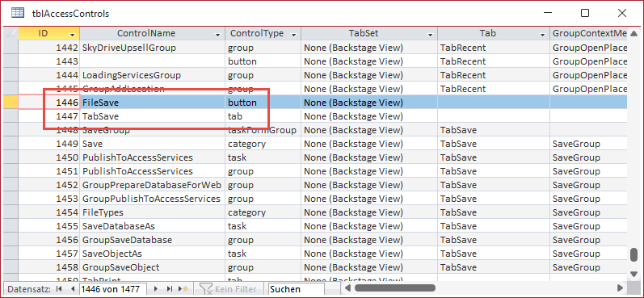Go to next record navigation button

[x=156, y=289]
